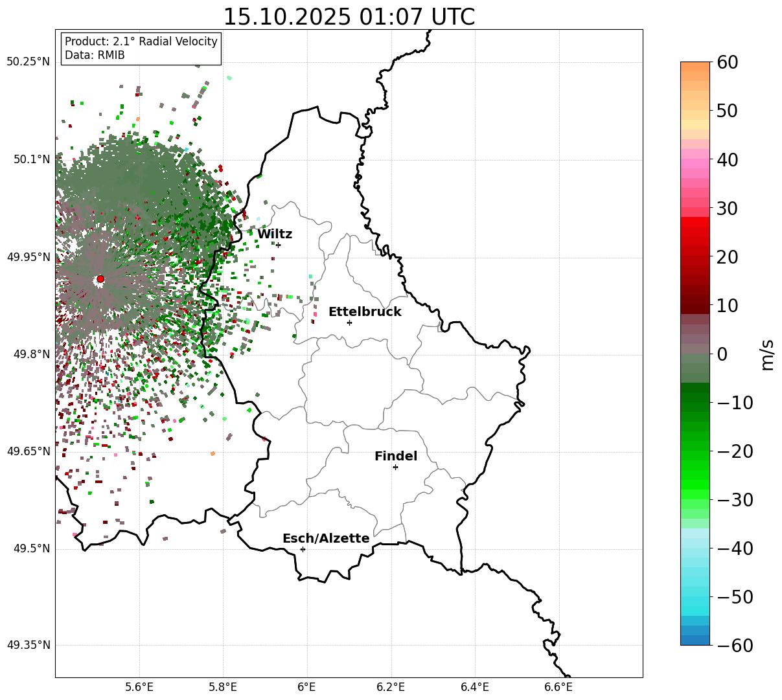
Task: Click the −10 tick label on colorbar
Action: [x=735, y=403]
